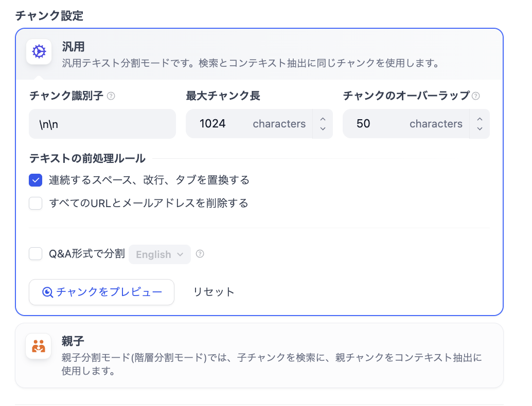
Task: Click help icon next to English dropdown
Action: click(200, 254)
